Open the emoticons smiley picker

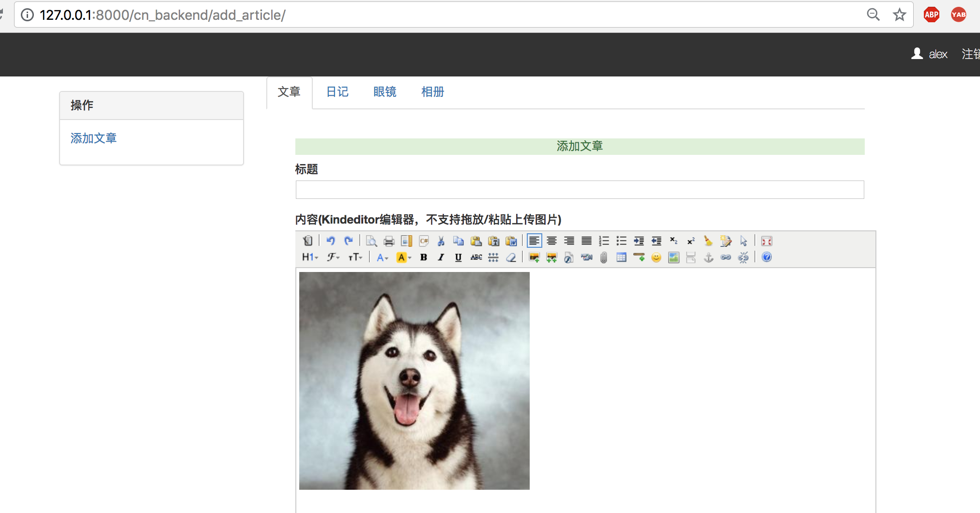coord(656,257)
